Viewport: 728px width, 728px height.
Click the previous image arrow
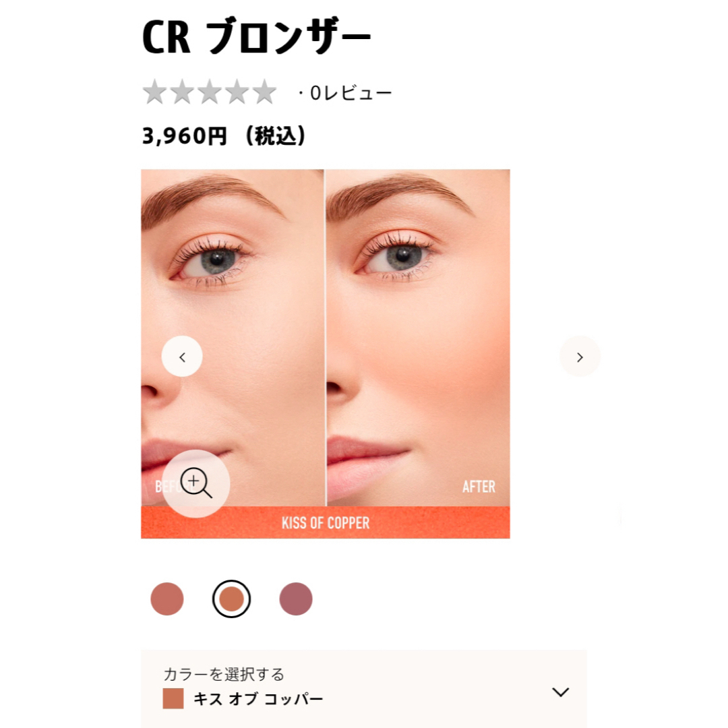[182, 357]
